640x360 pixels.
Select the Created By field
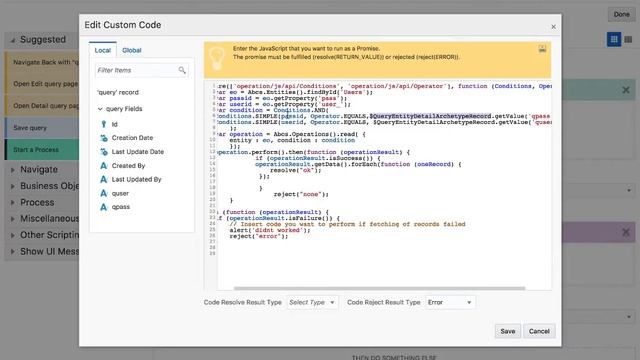tap(128, 166)
